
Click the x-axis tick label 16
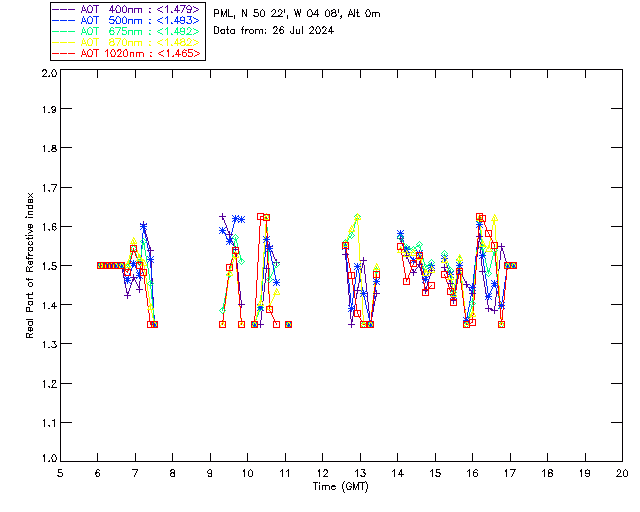click(473, 473)
